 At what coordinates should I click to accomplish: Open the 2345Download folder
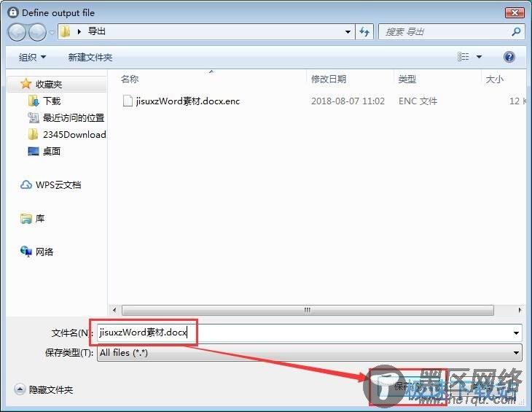point(74,134)
